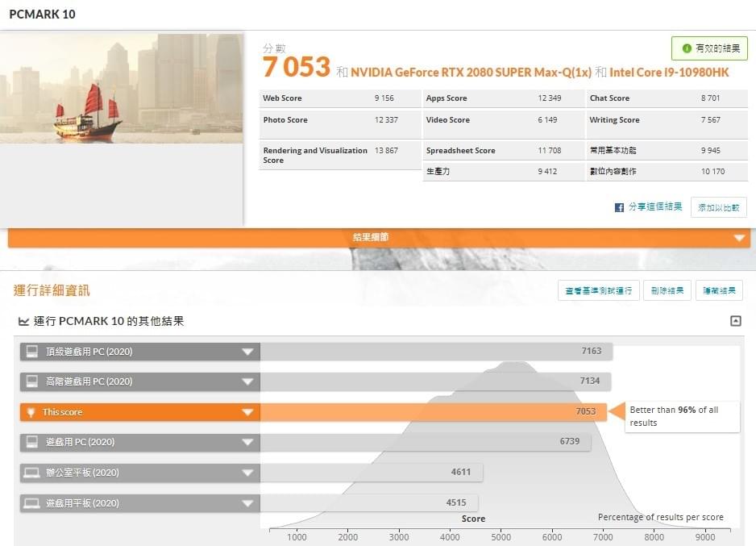The width and height of the screenshot is (756, 546).
Task: Expand the orange 結果細節 bar arrow
Action: (738, 238)
